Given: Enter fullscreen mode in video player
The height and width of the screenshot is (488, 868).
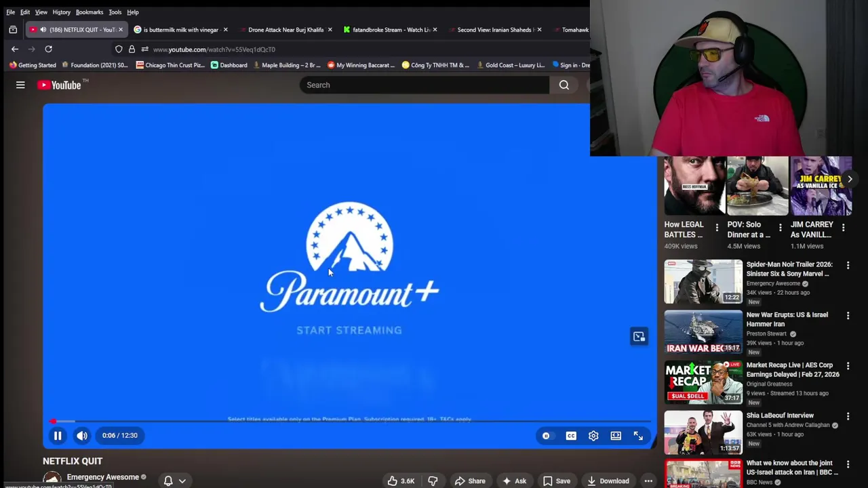Looking at the screenshot, I should click(x=638, y=436).
